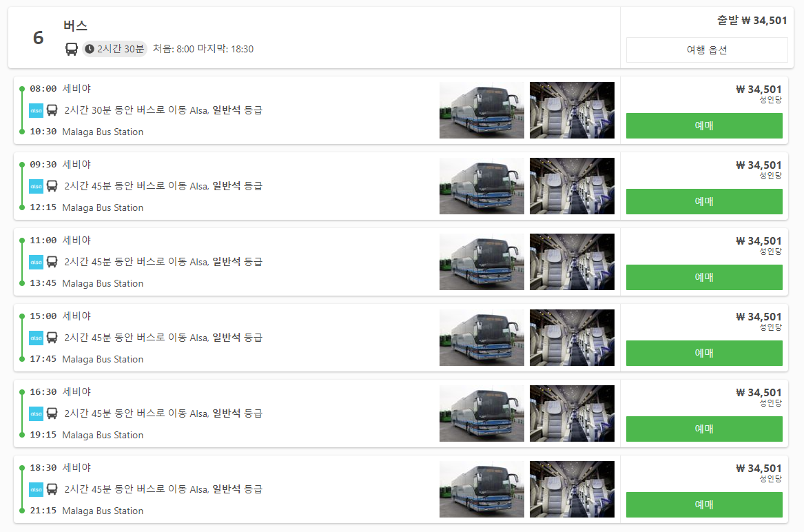804x532 pixels.
Task: Book the 18:30 departure with 예매
Action: point(704,505)
